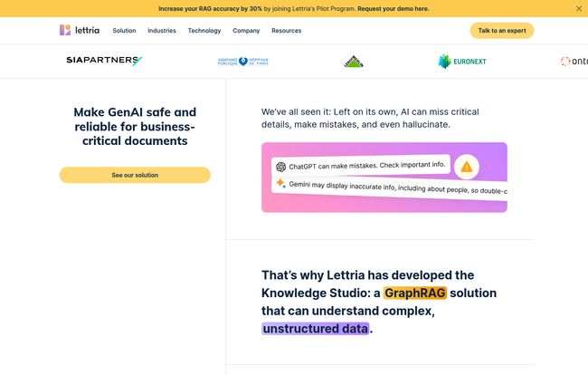Open the Company menu
Image resolution: width=588 pixels, height=375 pixels.
click(x=246, y=31)
